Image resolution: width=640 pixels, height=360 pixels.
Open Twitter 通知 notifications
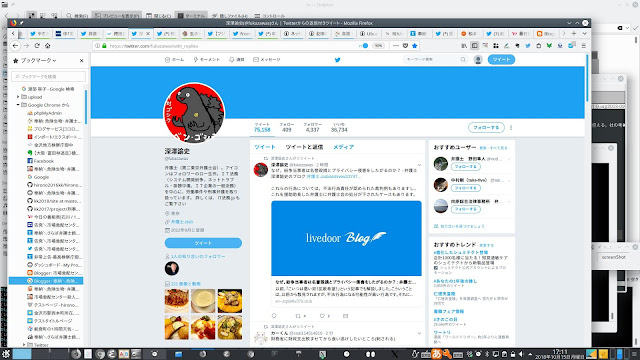pyautogui.click(x=236, y=60)
